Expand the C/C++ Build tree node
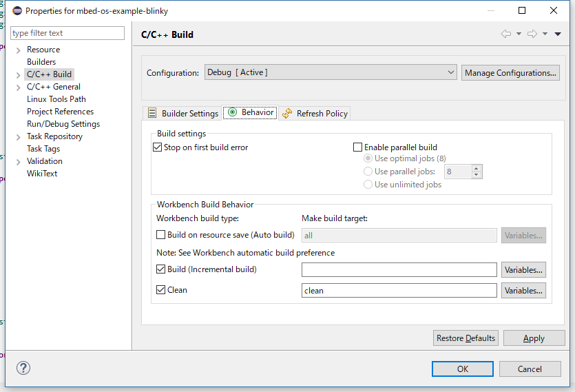This screenshot has width=575, height=392. pos(18,75)
